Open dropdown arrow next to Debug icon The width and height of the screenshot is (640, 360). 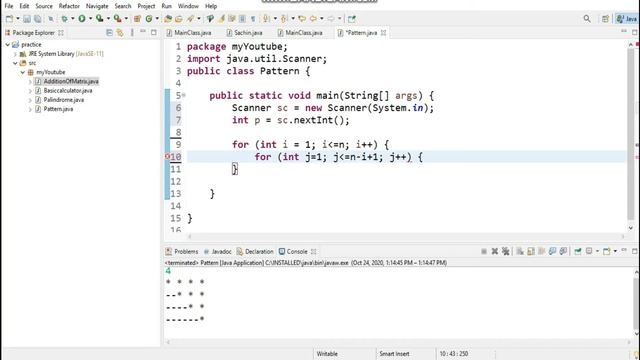pos(73,18)
